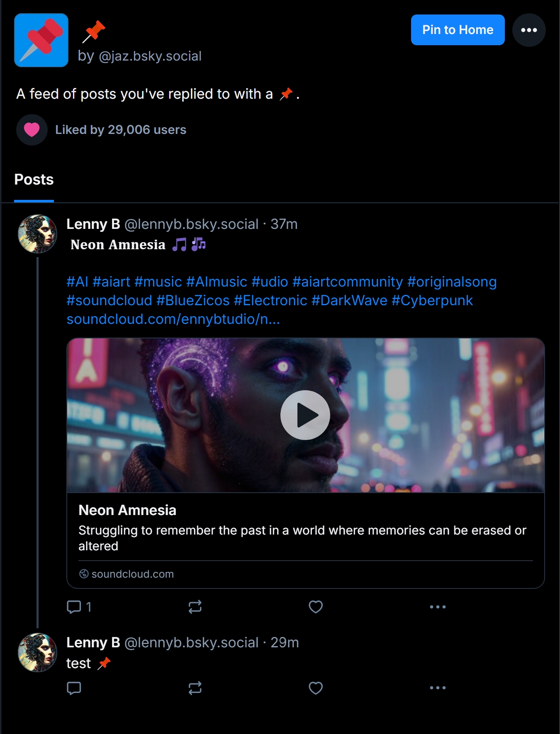Repost the "test" post

tap(195, 688)
